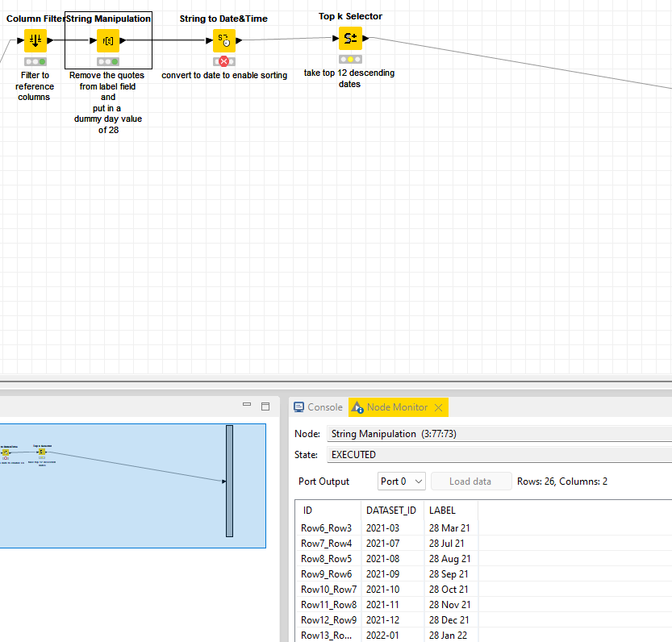This screenshot has width=672, height=642.
Task: Click the DATASET_ID column header
Action: pos(392,510)
